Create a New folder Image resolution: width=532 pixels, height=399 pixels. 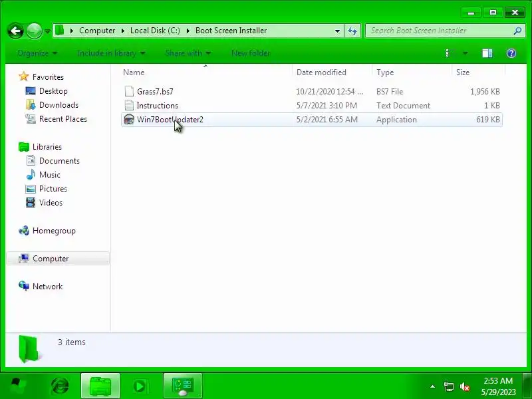point(251,53)
